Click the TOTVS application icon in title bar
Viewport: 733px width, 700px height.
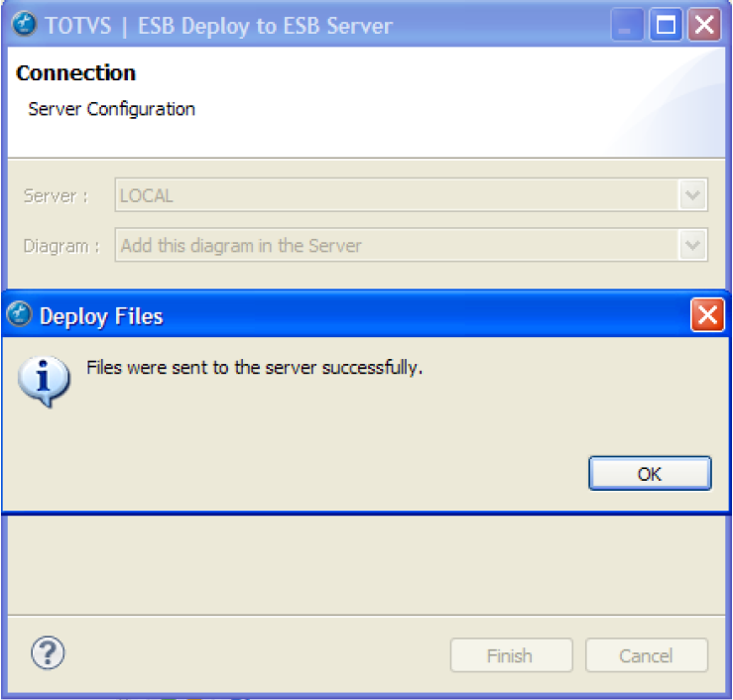click(x=25, y=26)
